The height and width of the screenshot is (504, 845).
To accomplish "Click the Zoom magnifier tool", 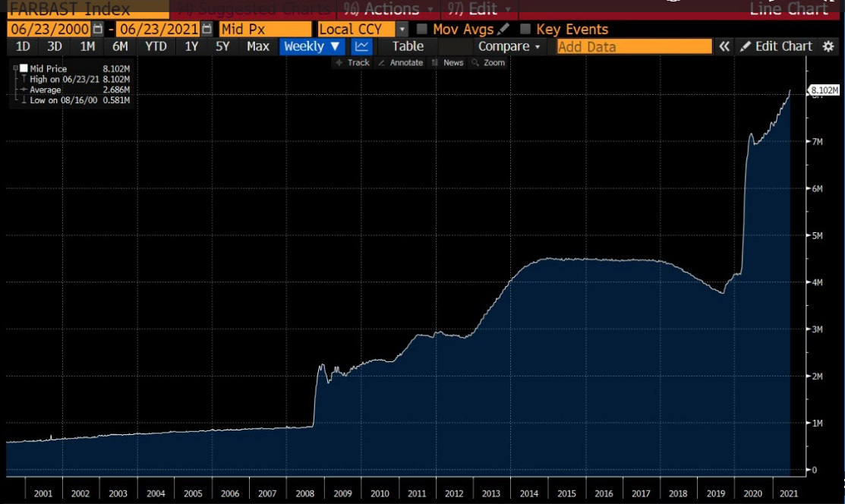I will pos(488,63).
